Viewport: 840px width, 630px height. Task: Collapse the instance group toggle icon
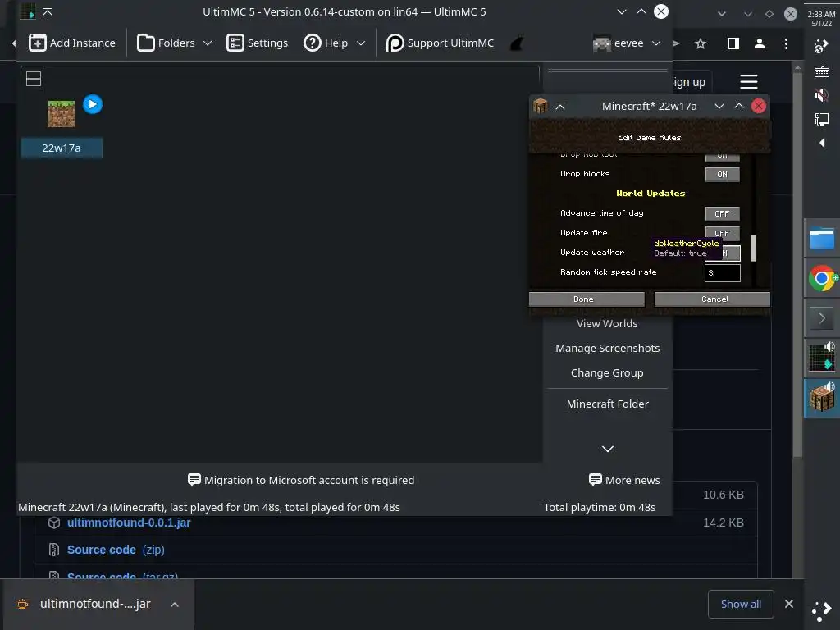point(34,79)
